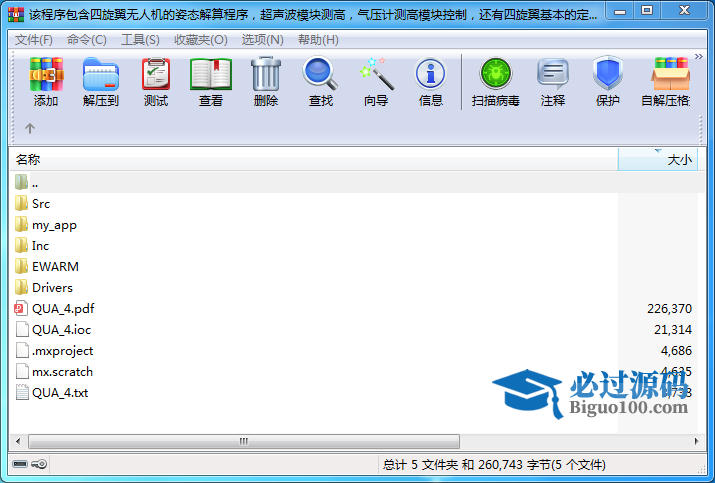Click the Protect (保护) shield icon
This screenshot has width=715, height=483.
coord(608,82)
